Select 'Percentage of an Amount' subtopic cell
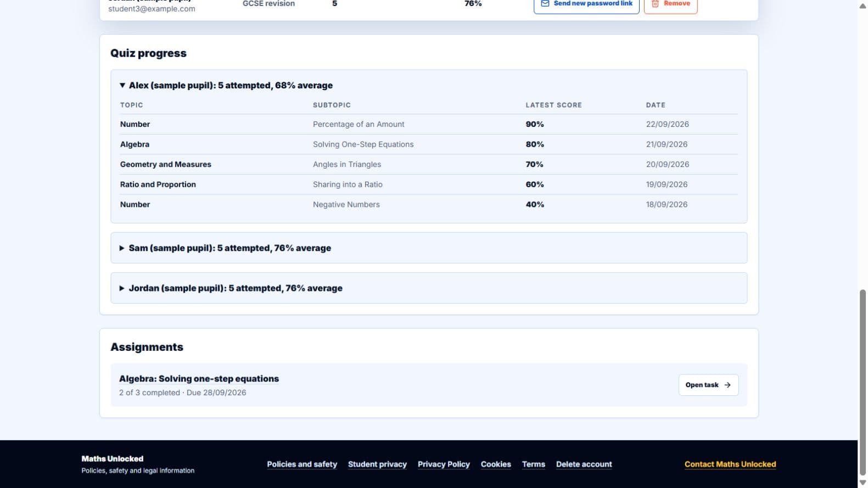 (359, 124)
